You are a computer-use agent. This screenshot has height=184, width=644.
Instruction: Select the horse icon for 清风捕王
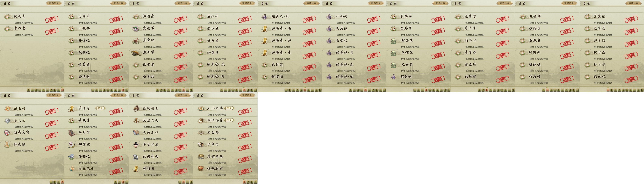pos(136,109)
